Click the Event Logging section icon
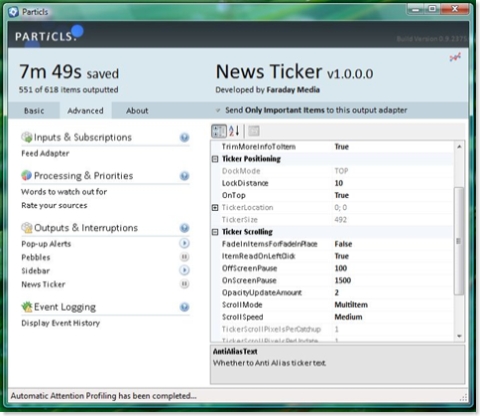Viewport: 480px width, 416px height. coord(27,307)
